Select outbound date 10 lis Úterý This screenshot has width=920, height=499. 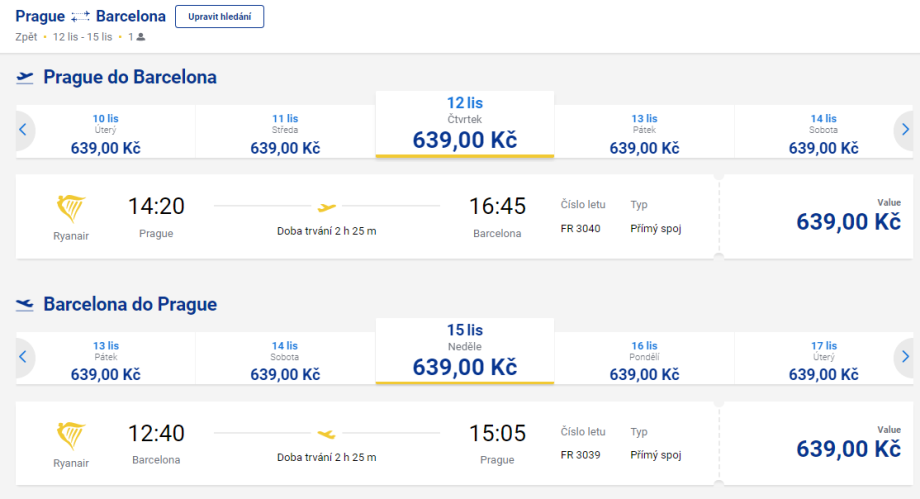click(105, 134)
